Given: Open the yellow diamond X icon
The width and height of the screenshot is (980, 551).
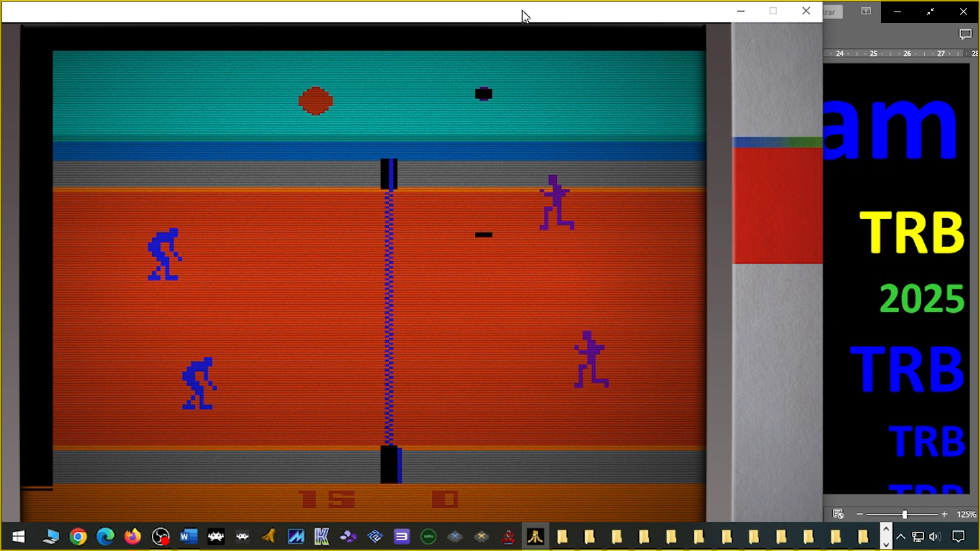Looking at the screenshot, I should 481,537.
